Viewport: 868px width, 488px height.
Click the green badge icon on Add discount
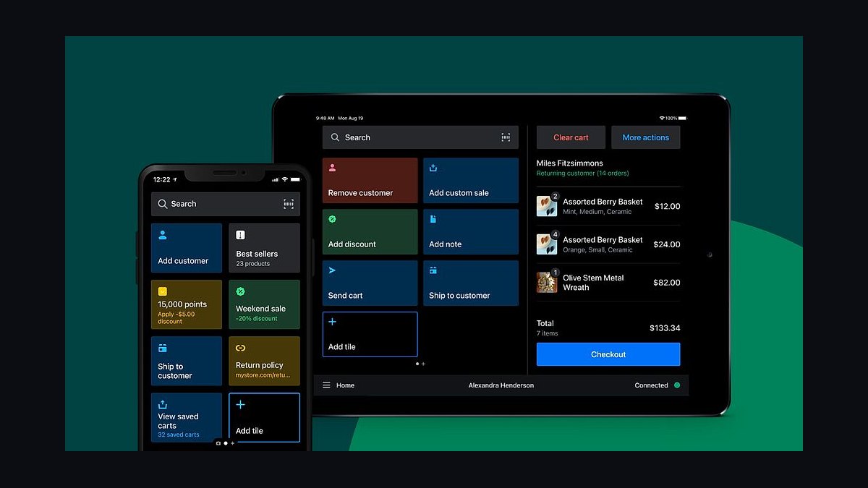click(332, 219)
